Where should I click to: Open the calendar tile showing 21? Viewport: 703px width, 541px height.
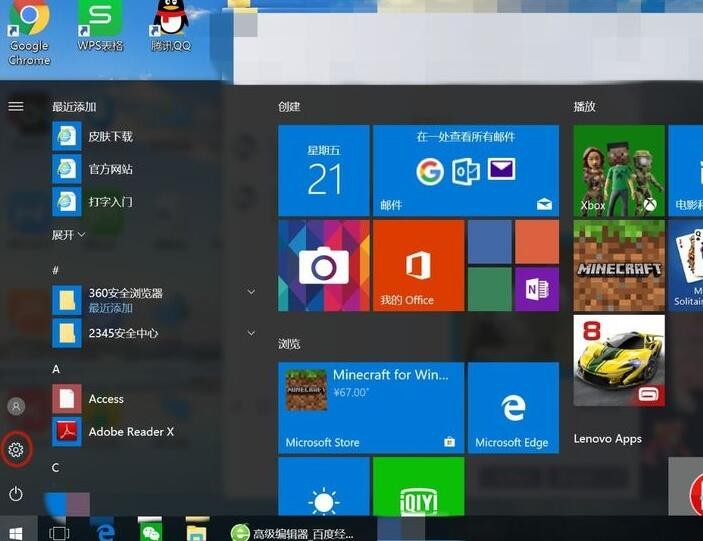[x=324, y=171]
